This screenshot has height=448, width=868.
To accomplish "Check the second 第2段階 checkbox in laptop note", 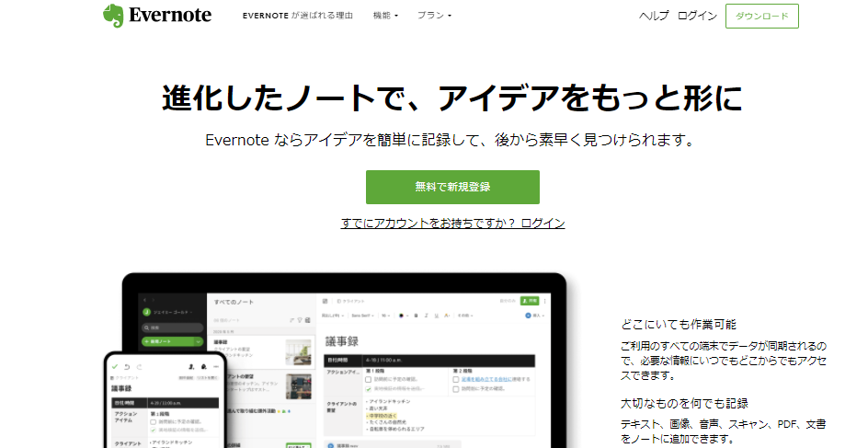I will 455,389.
